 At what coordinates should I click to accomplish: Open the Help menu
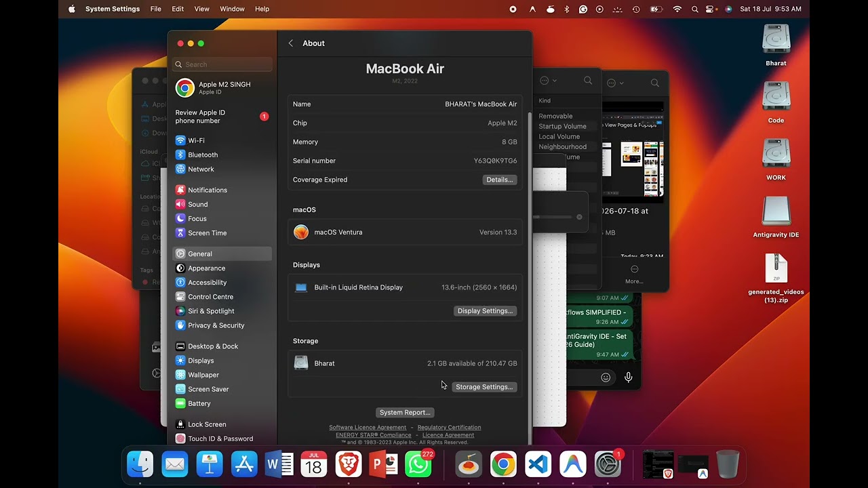[262, 9]
